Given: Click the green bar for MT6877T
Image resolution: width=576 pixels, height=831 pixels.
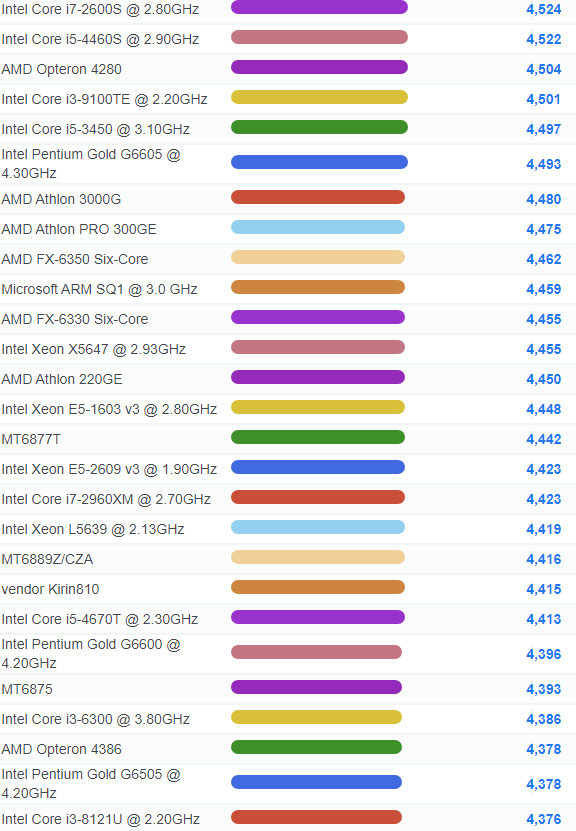Looking at the screenshot, I should 318,437.
